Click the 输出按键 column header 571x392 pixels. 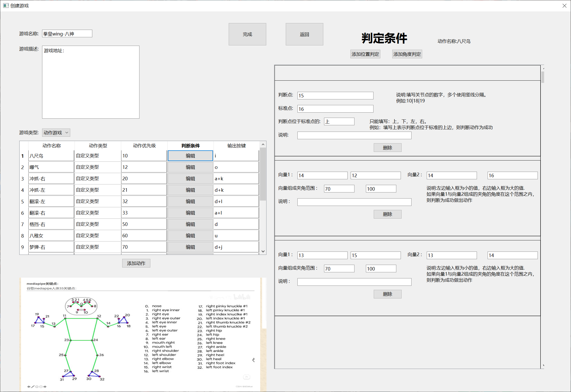pyautogui.click(x=237, y=146)
